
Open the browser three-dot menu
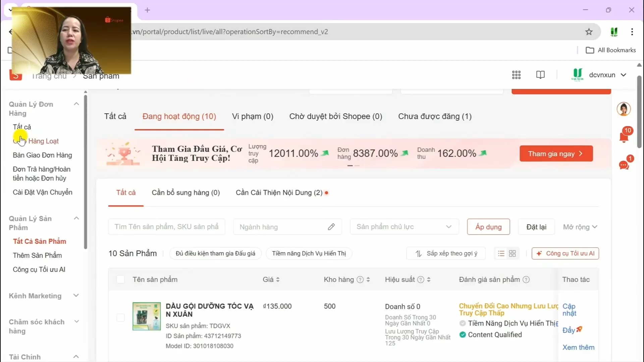point(632,32)
